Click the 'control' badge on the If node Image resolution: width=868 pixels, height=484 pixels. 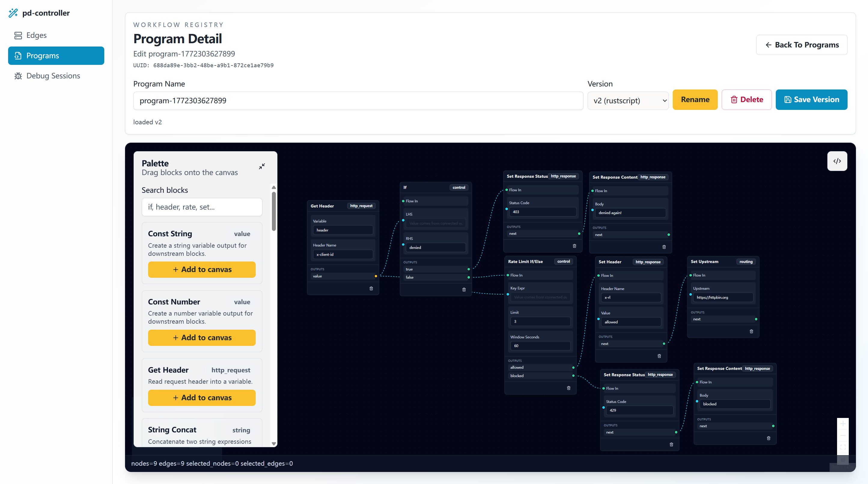point(459,188)
